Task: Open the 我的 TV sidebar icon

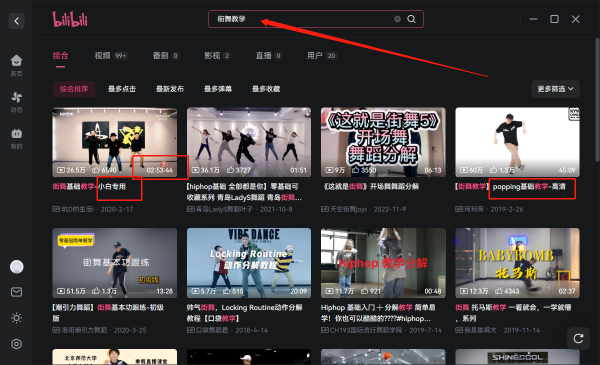Action: click(x=16, y=138)
